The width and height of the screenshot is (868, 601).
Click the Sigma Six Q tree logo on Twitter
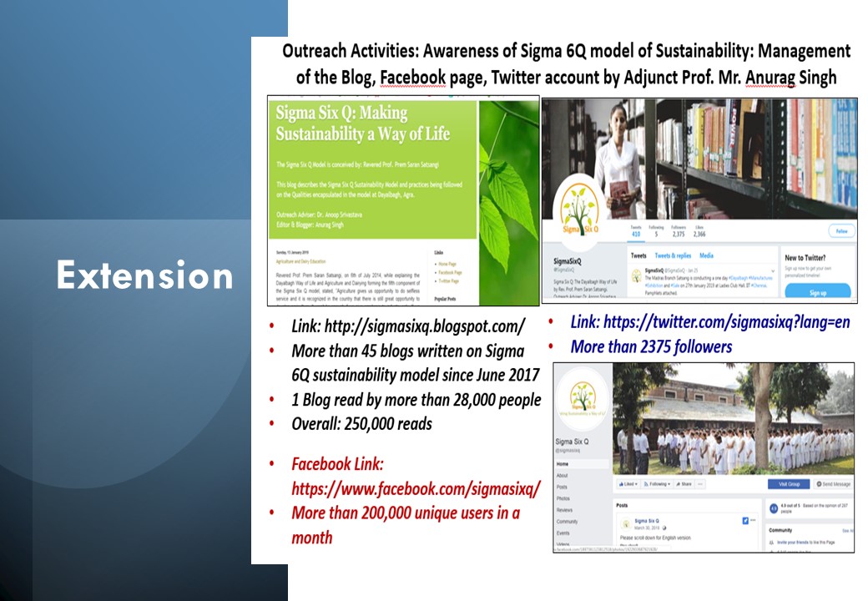point(579,210)
